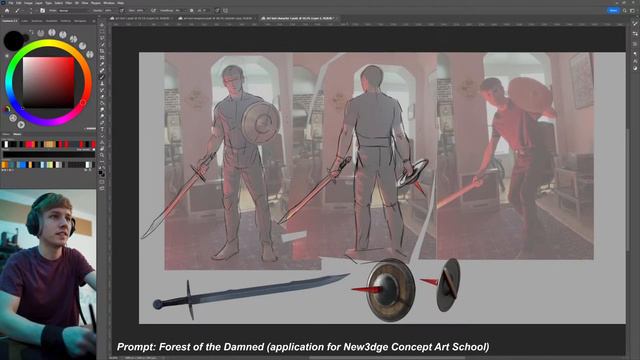Select the Move tool in the toolbar
The image size is (640, 360).
[102, 25]
